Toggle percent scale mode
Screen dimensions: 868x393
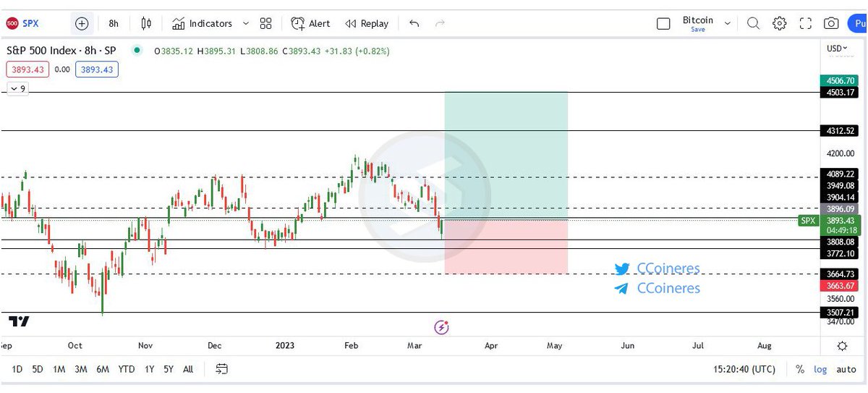coord(800,369)
